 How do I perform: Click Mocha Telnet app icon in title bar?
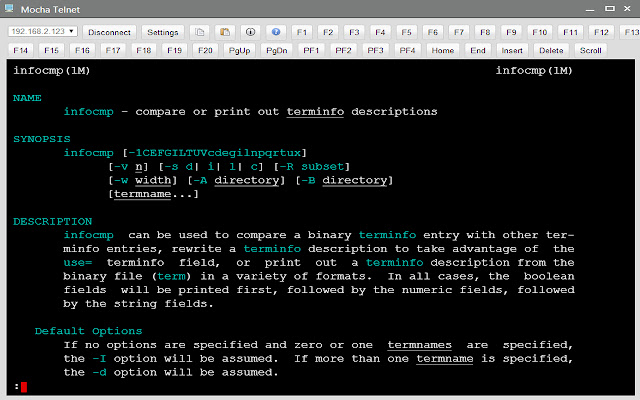[9, 9]
